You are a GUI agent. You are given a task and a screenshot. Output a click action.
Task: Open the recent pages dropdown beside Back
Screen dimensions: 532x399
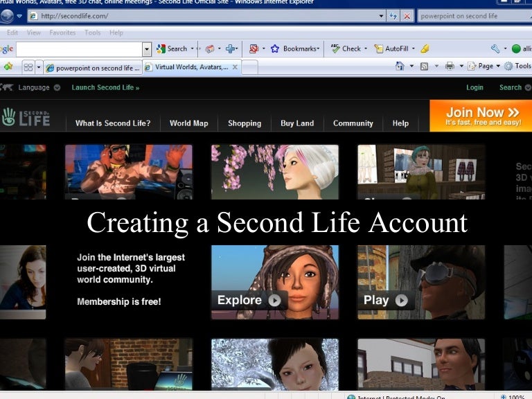tap(19, 16)
